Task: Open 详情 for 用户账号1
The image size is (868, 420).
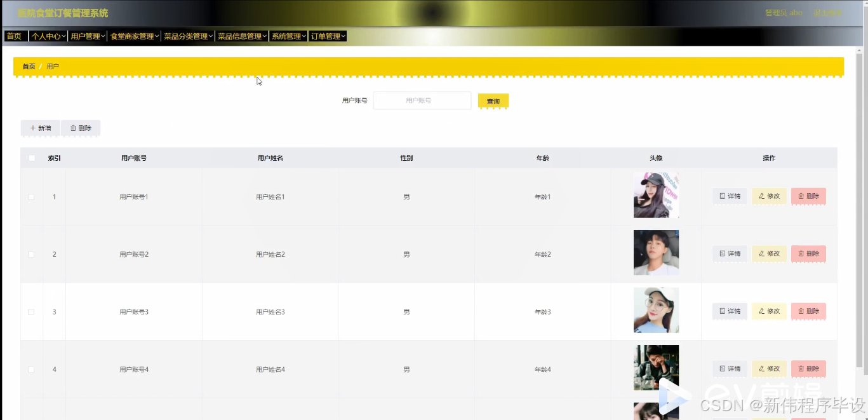Action: tap(730, 196)
